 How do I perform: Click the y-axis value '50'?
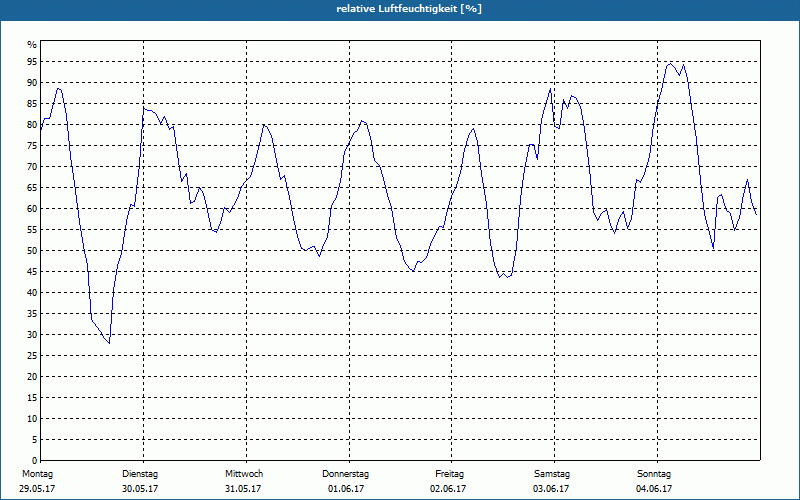click(x=32, y=251)
